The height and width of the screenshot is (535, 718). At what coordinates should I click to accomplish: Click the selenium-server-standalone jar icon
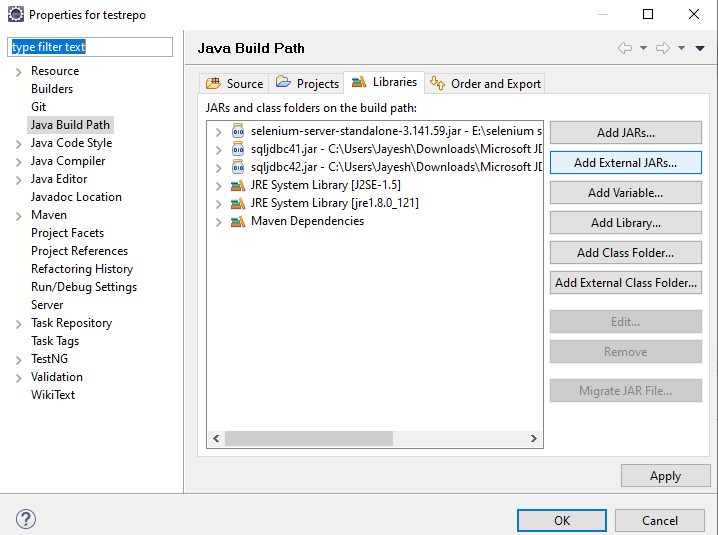[x=238, y=131]
